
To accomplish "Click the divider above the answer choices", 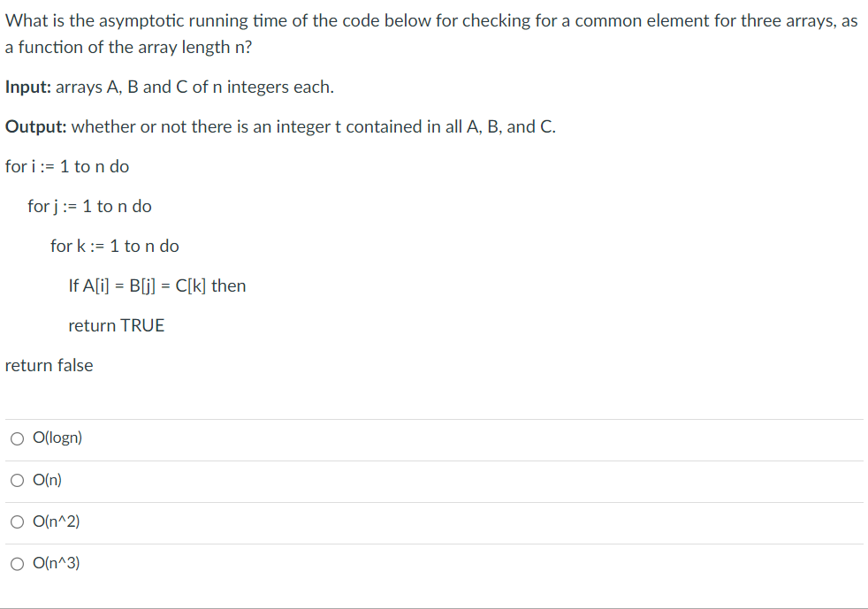I will pyautogui.click(x=433, y=416).
